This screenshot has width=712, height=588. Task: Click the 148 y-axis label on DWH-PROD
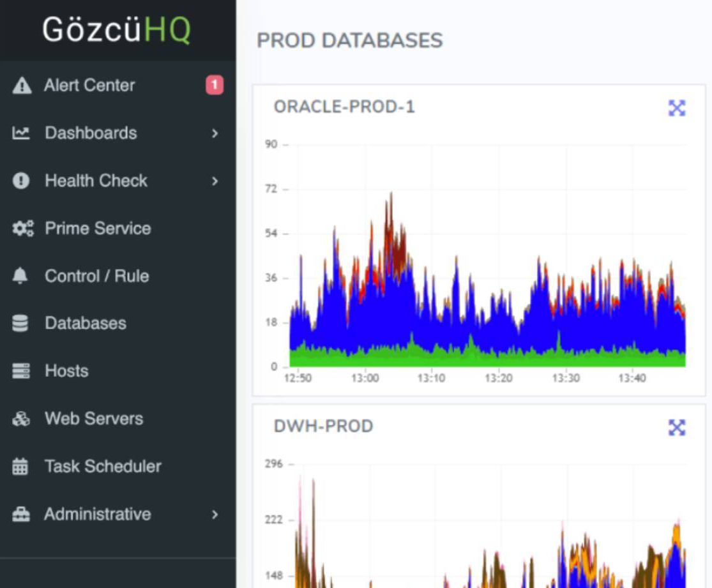tap(274, 576)
